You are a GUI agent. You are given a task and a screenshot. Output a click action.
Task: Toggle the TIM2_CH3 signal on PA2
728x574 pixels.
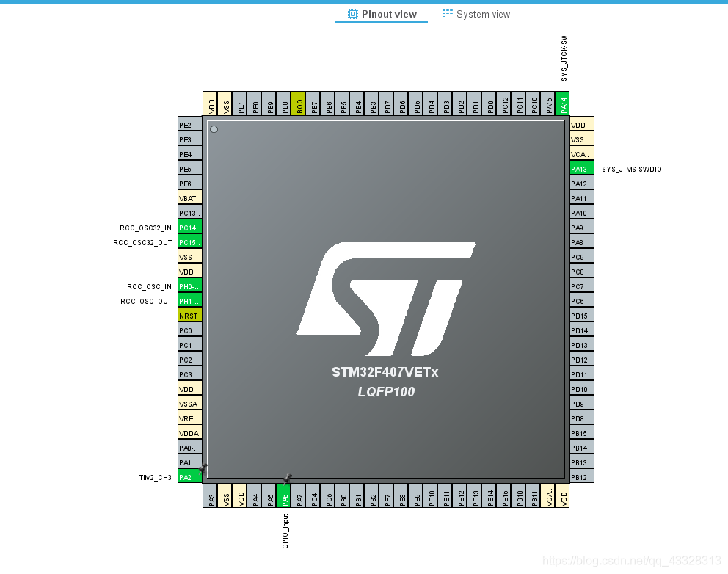coord(189,476)
